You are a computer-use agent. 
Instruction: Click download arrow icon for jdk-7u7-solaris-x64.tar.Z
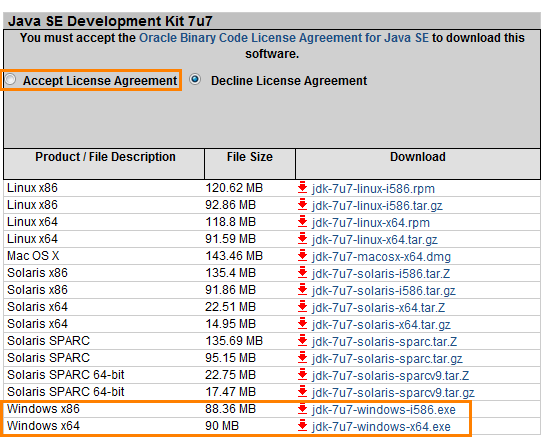coord(302,307)
